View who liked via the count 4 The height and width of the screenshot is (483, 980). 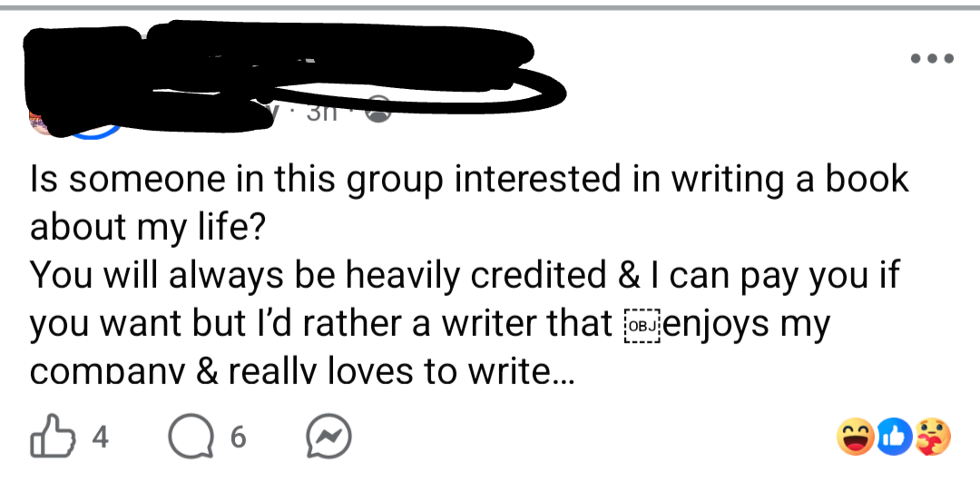(100, 438)
